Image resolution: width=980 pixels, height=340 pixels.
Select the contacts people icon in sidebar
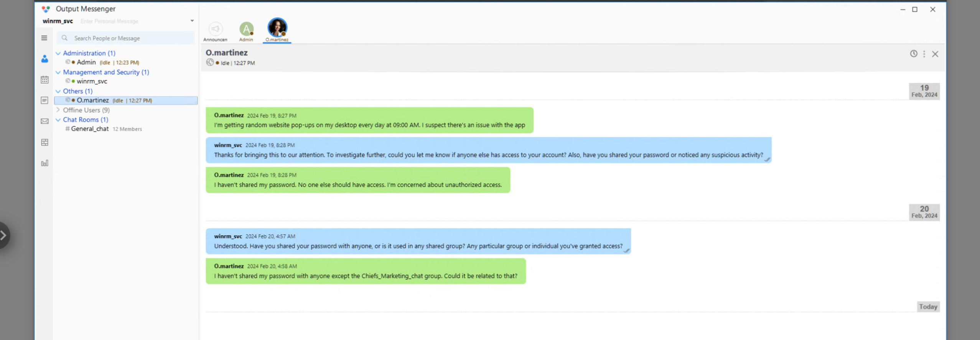[x=44, y=59]
